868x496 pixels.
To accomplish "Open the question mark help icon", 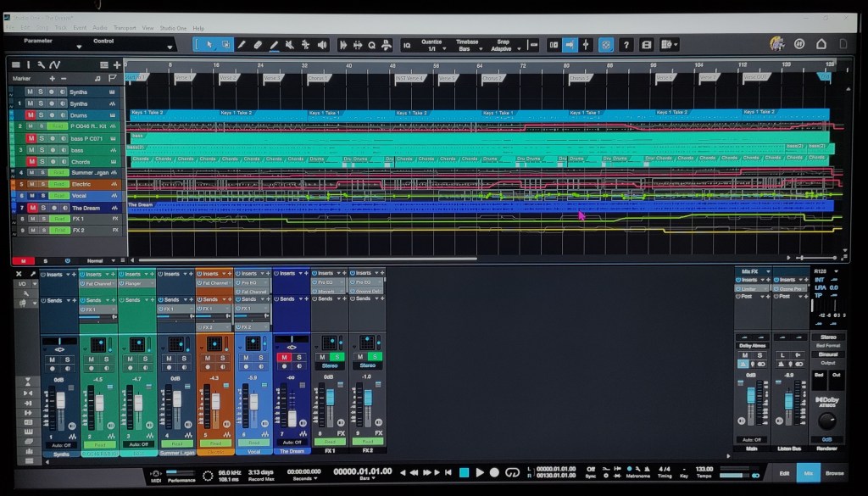I will tap(626, 45).
